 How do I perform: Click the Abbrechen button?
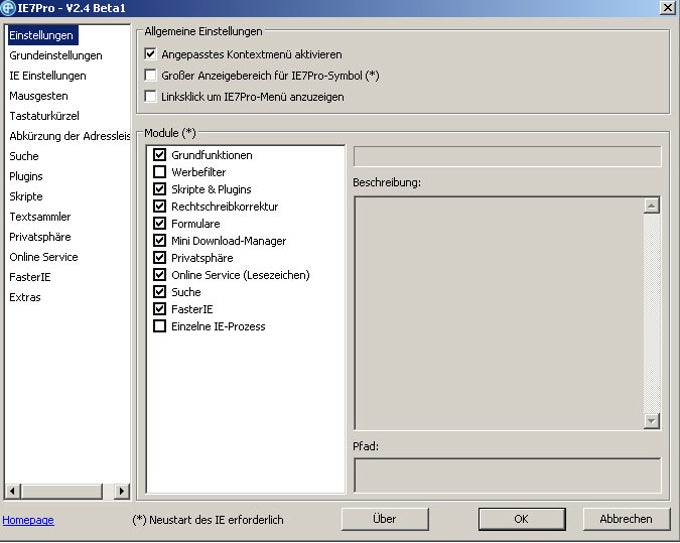click(626, 519)
